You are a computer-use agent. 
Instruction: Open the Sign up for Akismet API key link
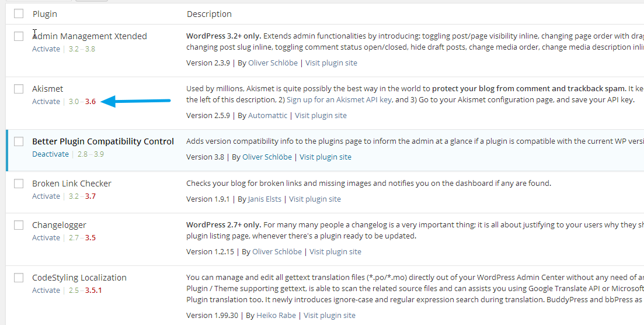point(339,100)
